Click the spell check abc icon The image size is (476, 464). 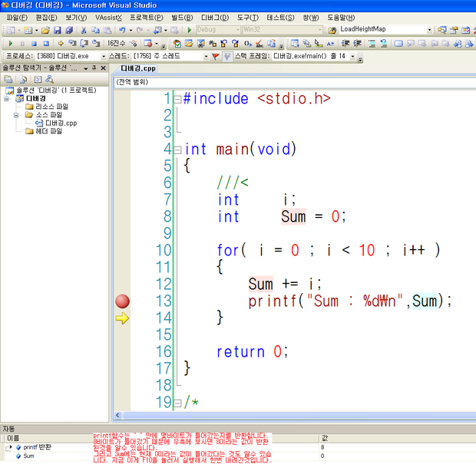coord(259,44)
